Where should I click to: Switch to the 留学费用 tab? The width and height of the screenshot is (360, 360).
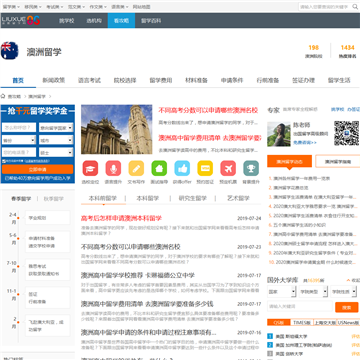coord(161,80)
